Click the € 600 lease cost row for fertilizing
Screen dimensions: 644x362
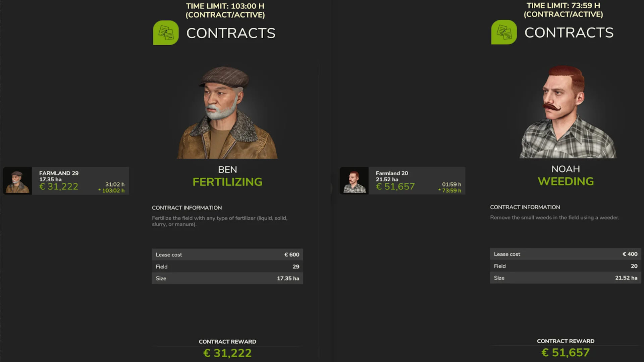[227, 254]
